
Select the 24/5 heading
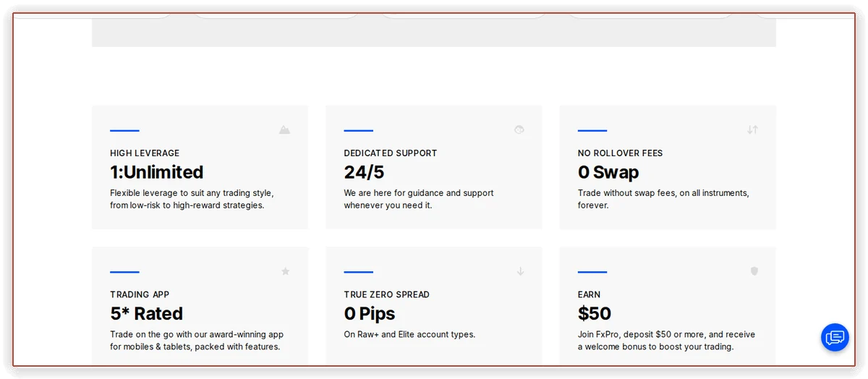[364, 172]
